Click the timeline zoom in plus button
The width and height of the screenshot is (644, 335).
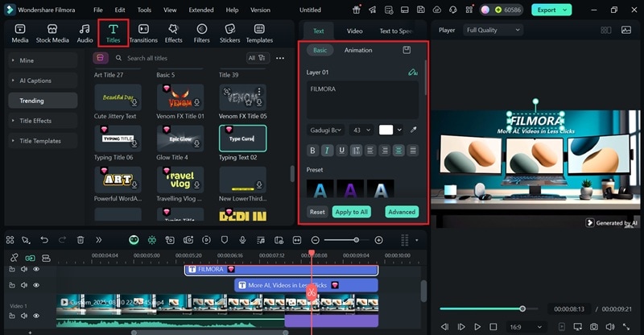click(378, 240)
